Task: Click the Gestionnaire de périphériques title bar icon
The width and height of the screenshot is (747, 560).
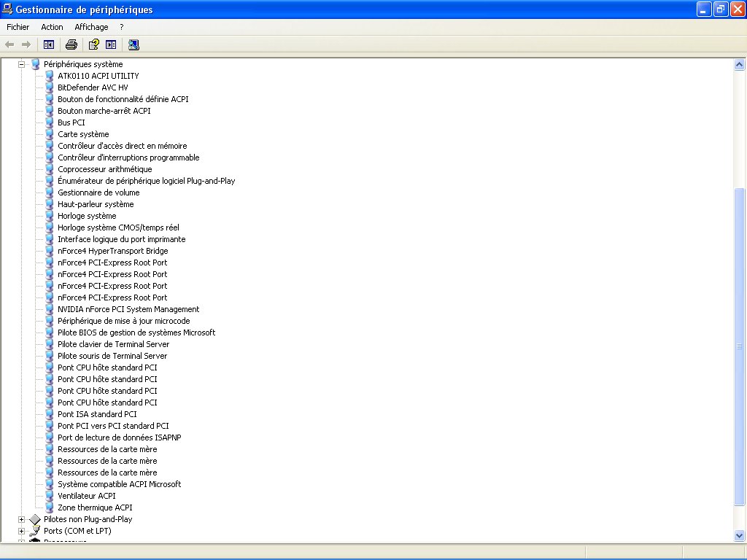Action: (x=7, y=9)
